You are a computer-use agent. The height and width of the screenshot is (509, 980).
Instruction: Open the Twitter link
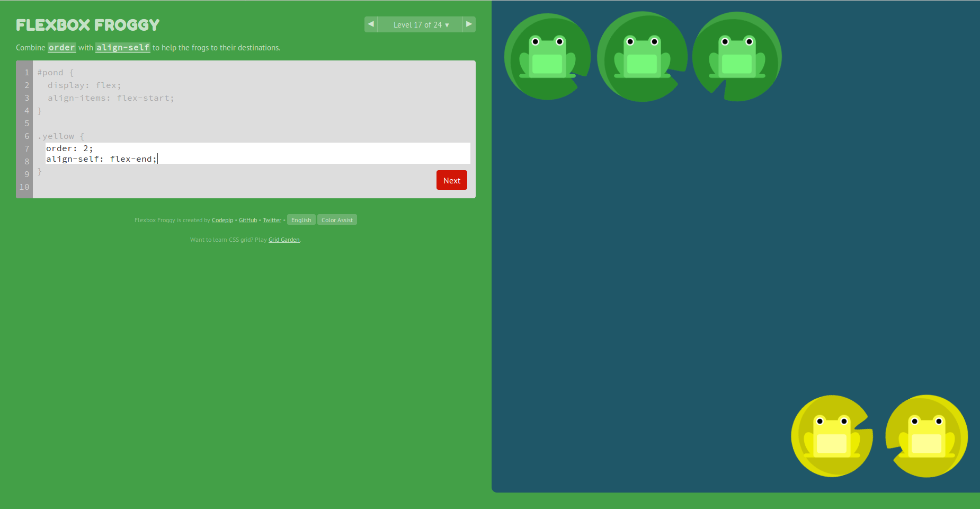coord(272,220)
